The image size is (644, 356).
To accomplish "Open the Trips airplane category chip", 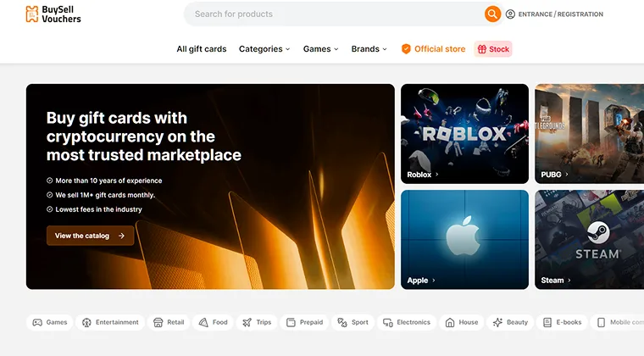I will click(257, 322).
